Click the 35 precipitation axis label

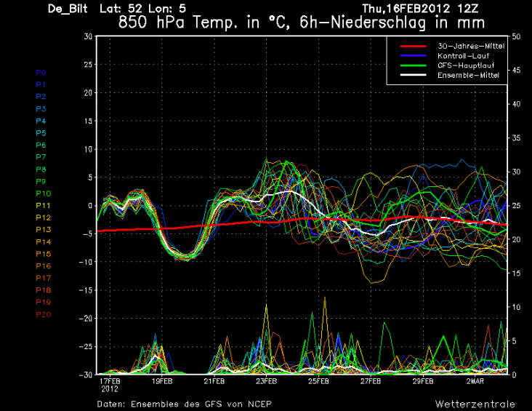tap(516, 138)
